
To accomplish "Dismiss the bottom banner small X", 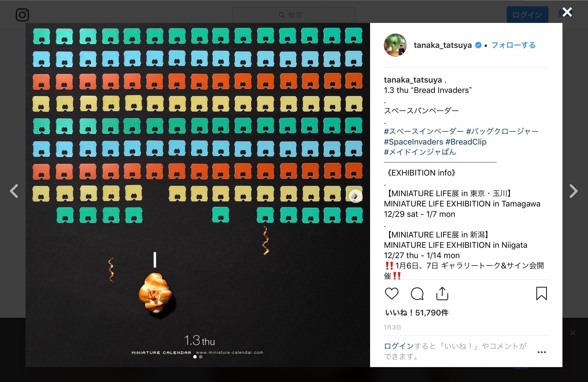I will (573, 333).
